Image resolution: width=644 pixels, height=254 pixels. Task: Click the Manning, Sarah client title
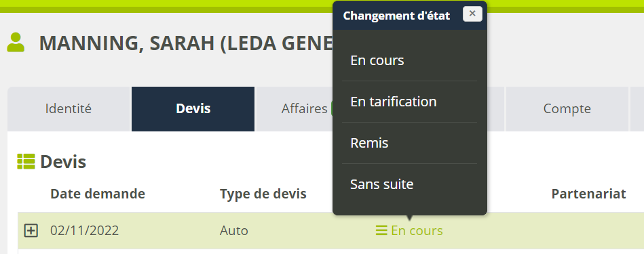pos(186,43)
